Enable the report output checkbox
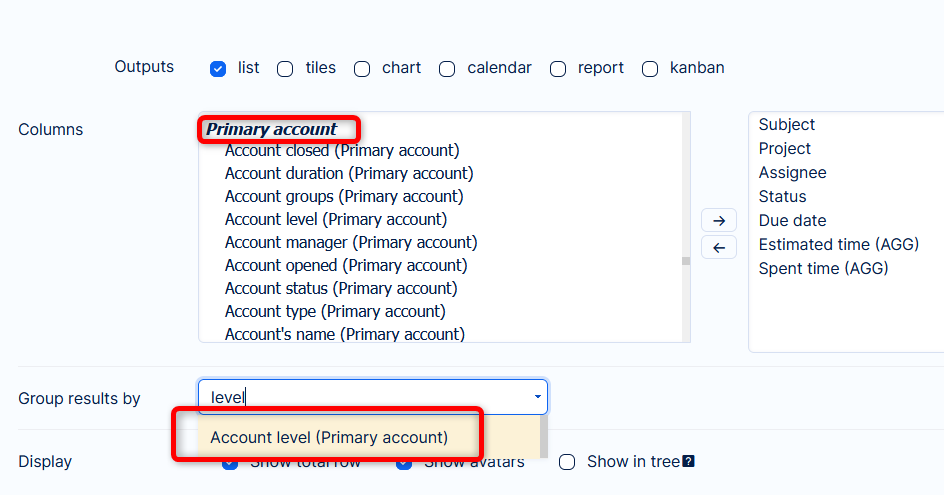Image resolution: width=944 pixels, height=495 pixels. [558, 69]
